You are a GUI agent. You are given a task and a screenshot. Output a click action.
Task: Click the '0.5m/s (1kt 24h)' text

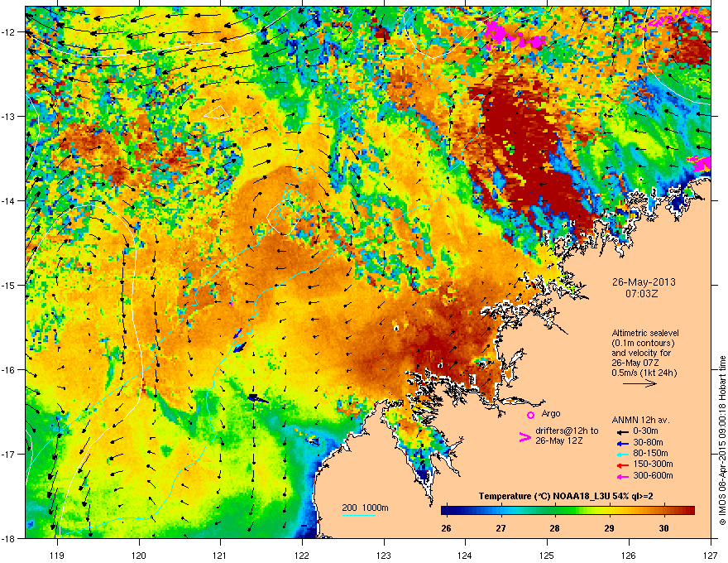(644, 373)
